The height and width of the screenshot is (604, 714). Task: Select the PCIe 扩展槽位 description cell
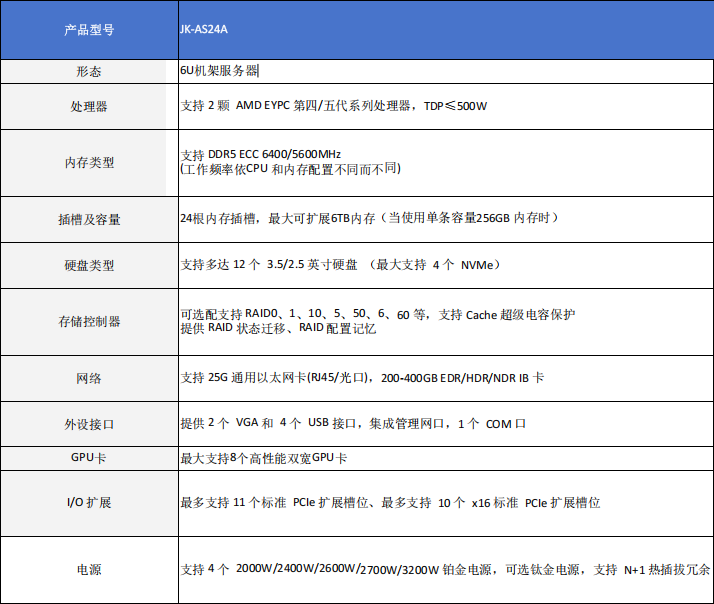(390, 502)
